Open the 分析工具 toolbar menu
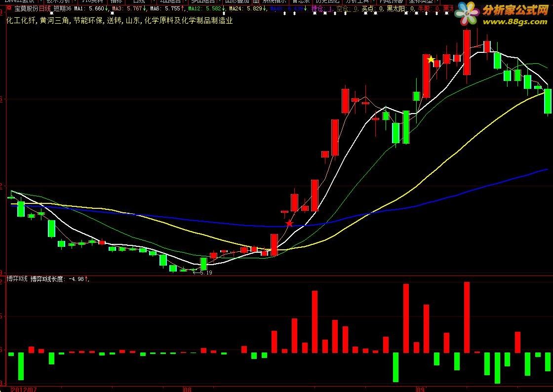This screenshot has height=392, width=553. click(x=358, y=1)
